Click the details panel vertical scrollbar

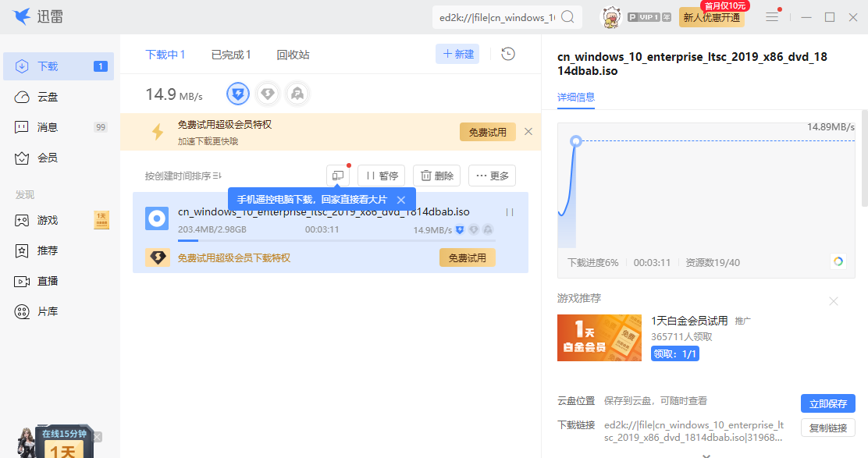tap(865, 158)
